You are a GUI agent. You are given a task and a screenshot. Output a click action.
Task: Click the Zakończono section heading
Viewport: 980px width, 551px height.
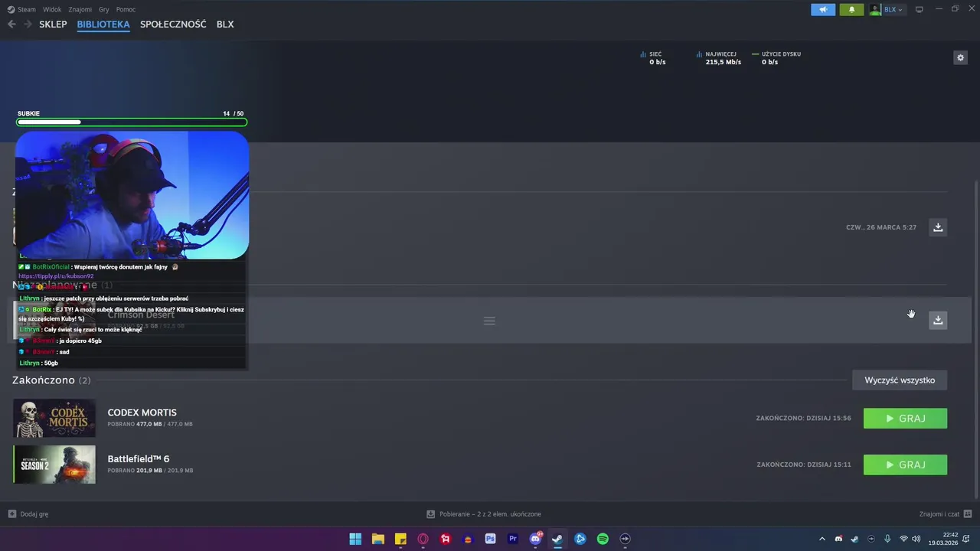pos(51,380)
